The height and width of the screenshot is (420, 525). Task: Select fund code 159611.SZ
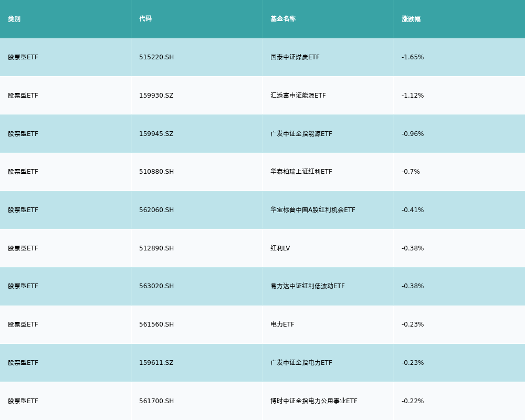(156, 363)
